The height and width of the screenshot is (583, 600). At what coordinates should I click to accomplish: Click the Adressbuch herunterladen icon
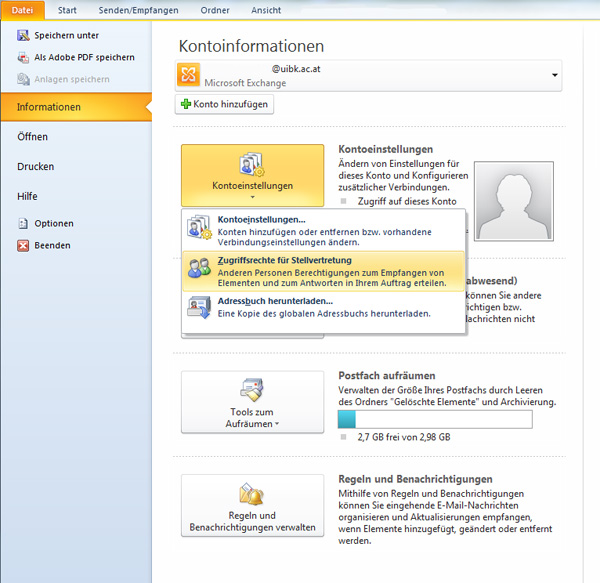point(199,307)
